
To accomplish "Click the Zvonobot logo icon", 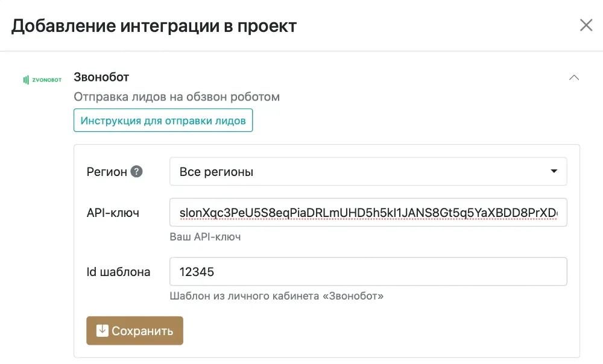I will pyautogui.click(x=42, y=80).
